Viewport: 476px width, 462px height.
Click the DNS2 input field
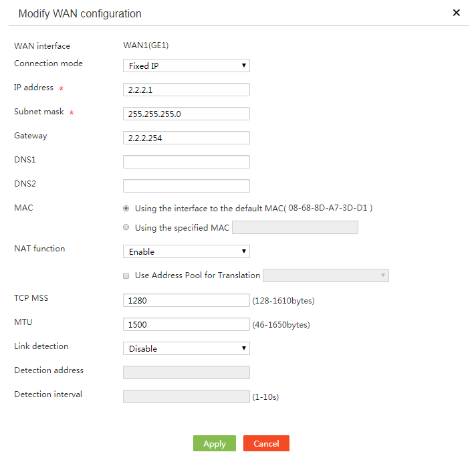point(186,186)
